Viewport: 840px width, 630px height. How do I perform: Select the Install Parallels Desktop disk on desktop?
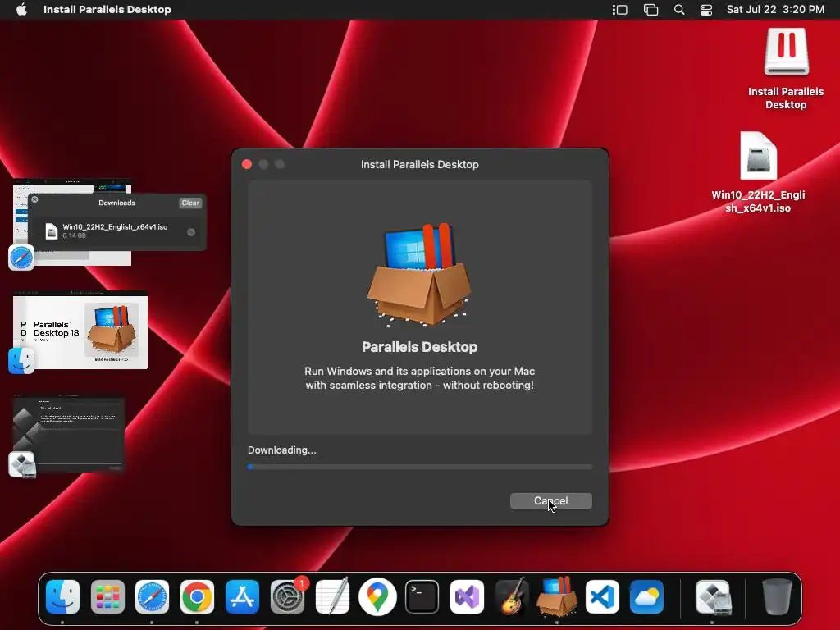786,69
